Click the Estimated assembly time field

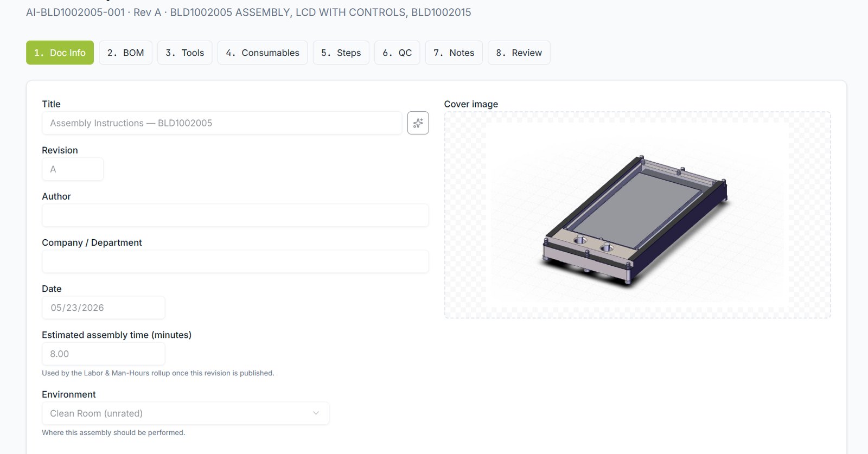[x=104, y=354]
